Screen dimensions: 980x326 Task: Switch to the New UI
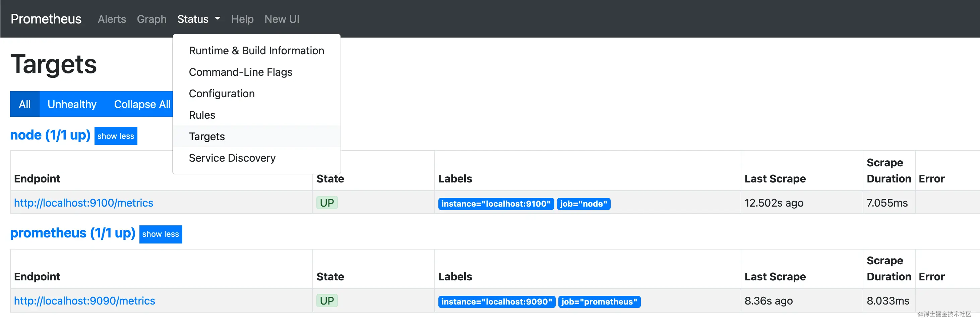282,19
